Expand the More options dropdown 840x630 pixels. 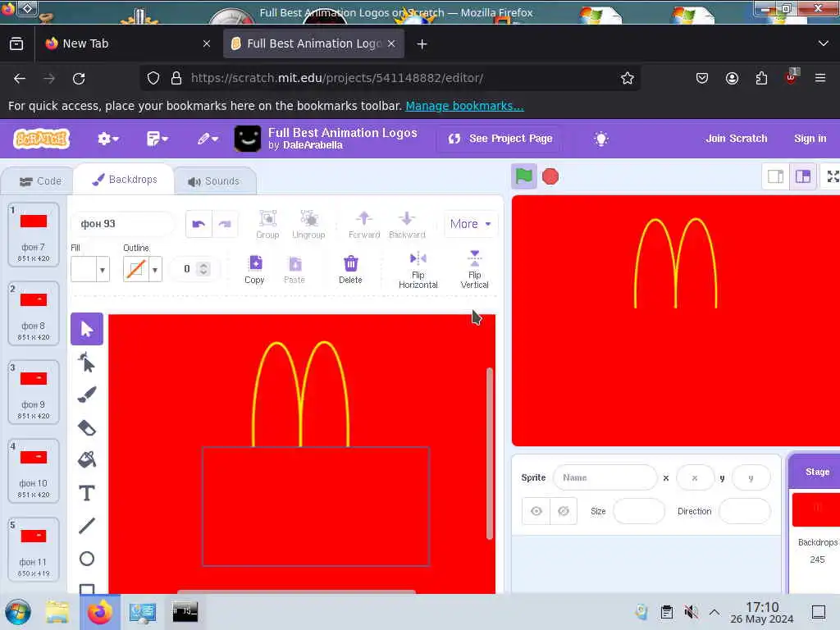(x=470, y=224)
